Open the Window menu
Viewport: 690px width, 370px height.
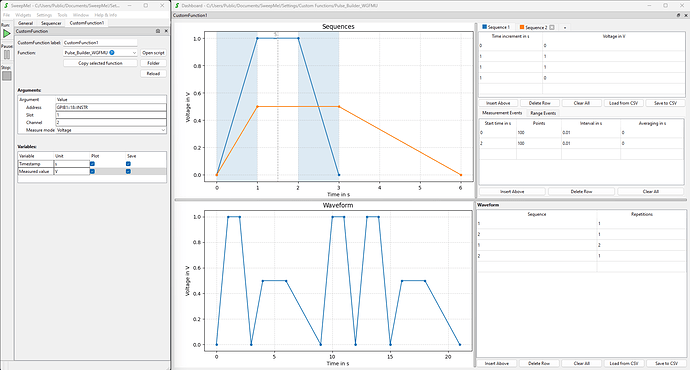coord(81,15)
